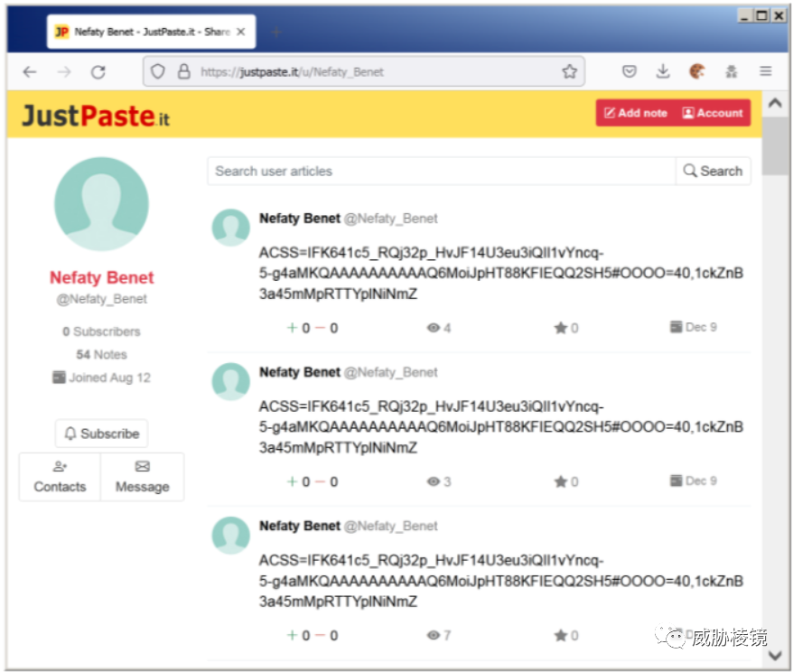Open the Account menu

pyautogui.click(x=713, y=113)
